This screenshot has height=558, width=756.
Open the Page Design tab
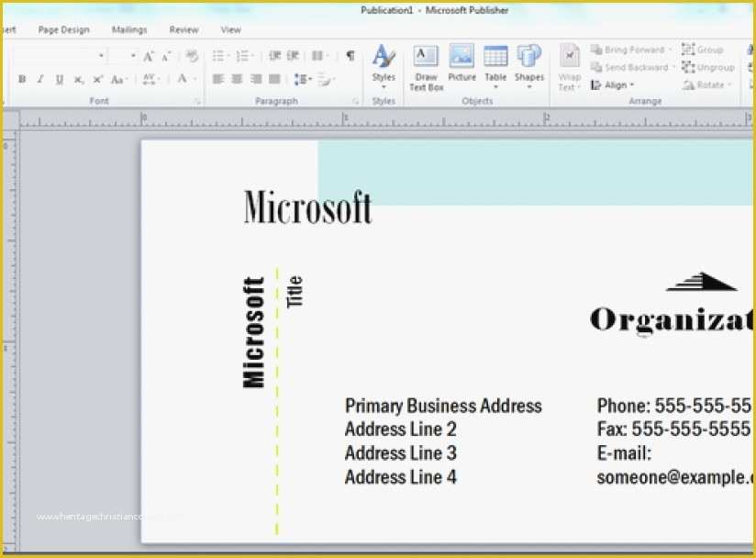click(x=63, y=30)
